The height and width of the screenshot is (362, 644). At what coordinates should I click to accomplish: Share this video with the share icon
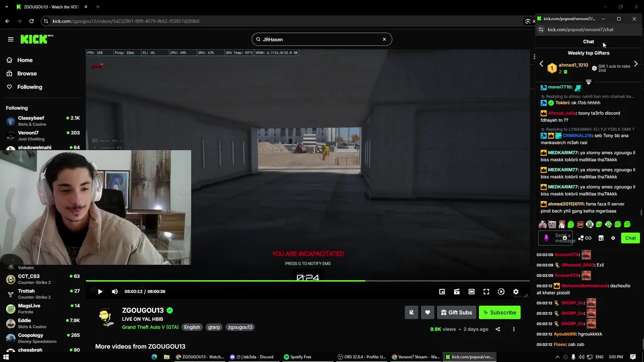(x=498, y=329)
